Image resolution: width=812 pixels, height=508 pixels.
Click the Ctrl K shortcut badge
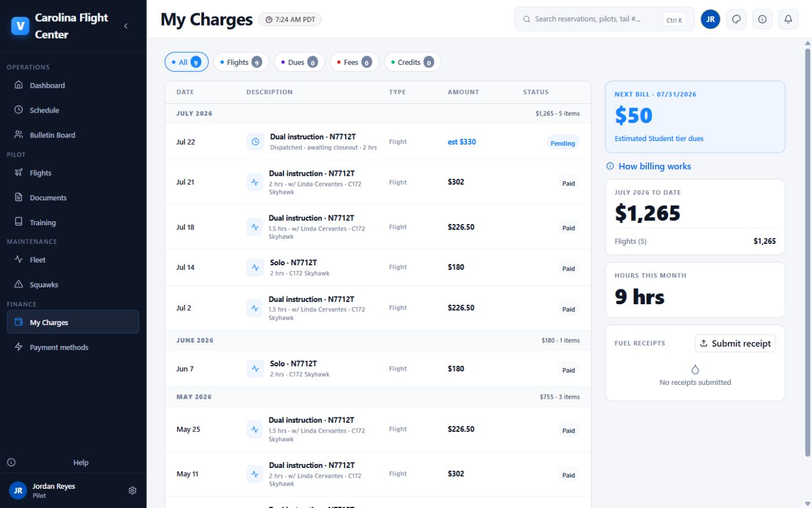point(675,20)
